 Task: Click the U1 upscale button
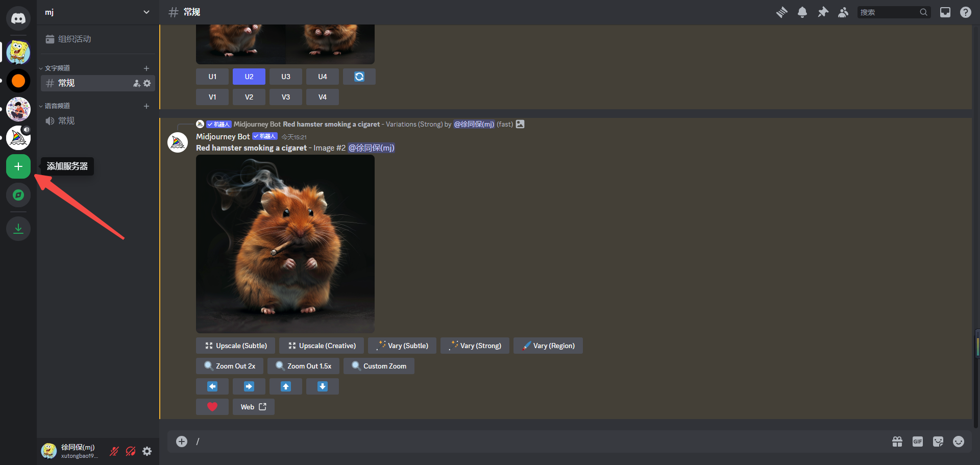click(212, 77)
